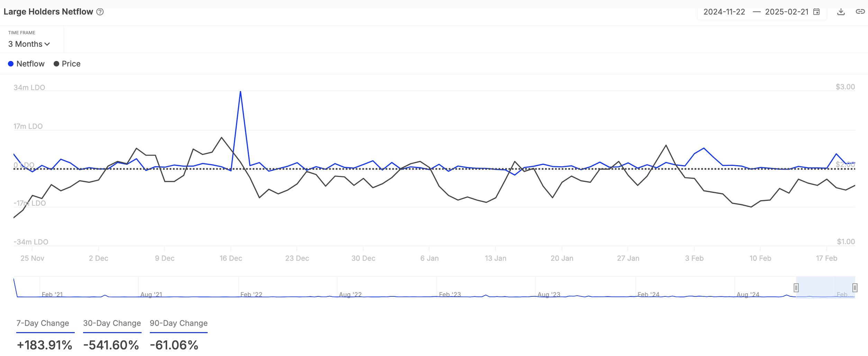Click the Feb '22 marker in the navigator

[251, 294]
